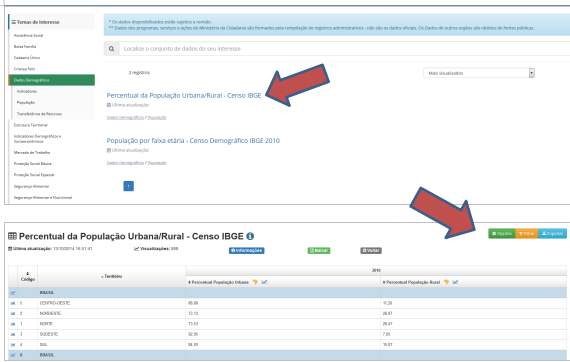Click the blue Informações button

(246, 250)
